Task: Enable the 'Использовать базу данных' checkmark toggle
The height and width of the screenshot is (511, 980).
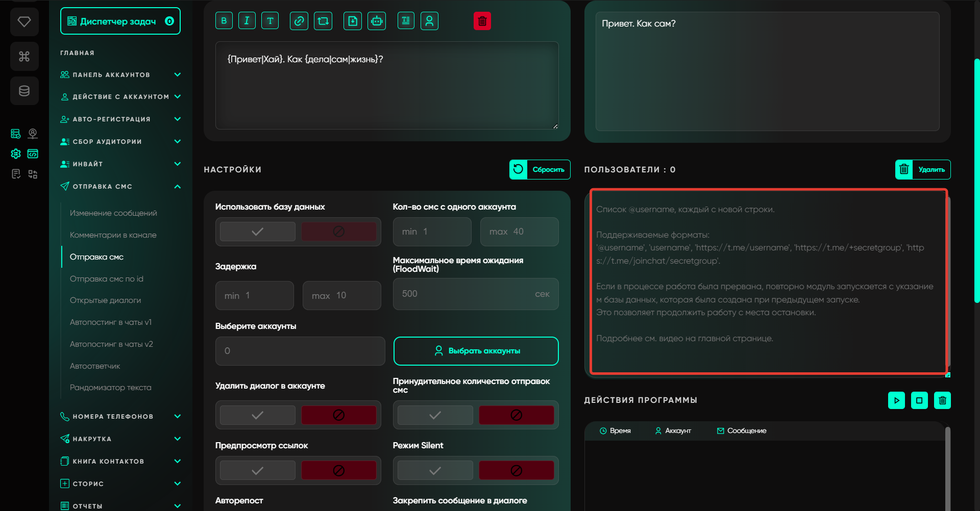Action: tap(258, 232)
